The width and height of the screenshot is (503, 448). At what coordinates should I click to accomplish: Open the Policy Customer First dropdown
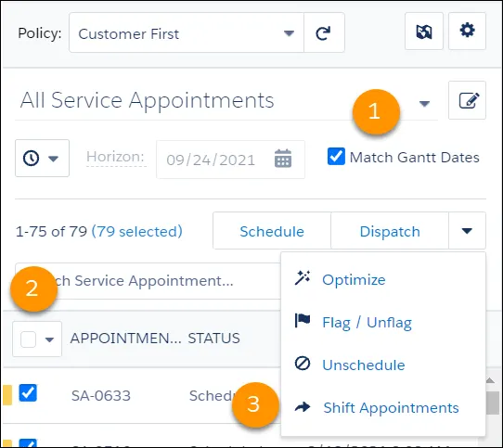[187, 32]
